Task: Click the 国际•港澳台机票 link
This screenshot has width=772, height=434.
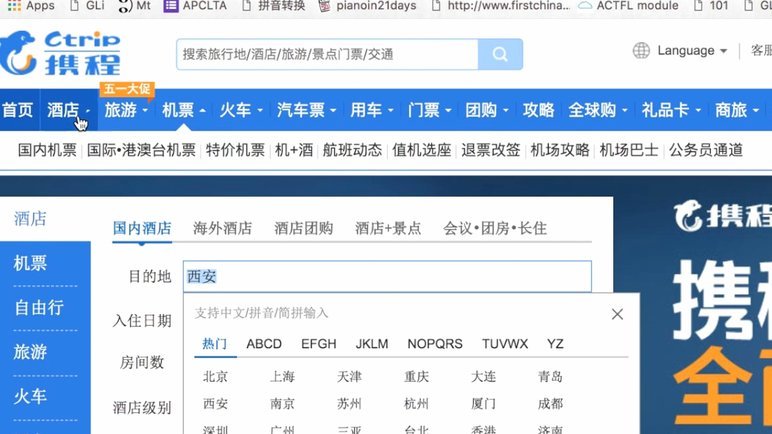Action: click(x=141, y=150)
